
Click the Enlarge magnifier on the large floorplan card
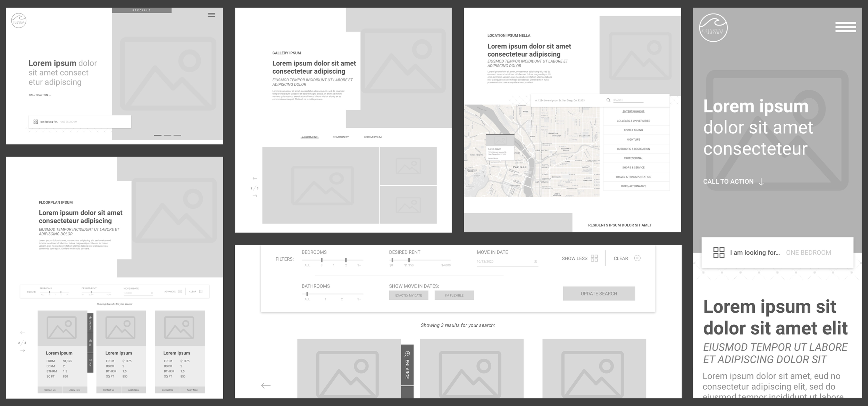[407, 354]
